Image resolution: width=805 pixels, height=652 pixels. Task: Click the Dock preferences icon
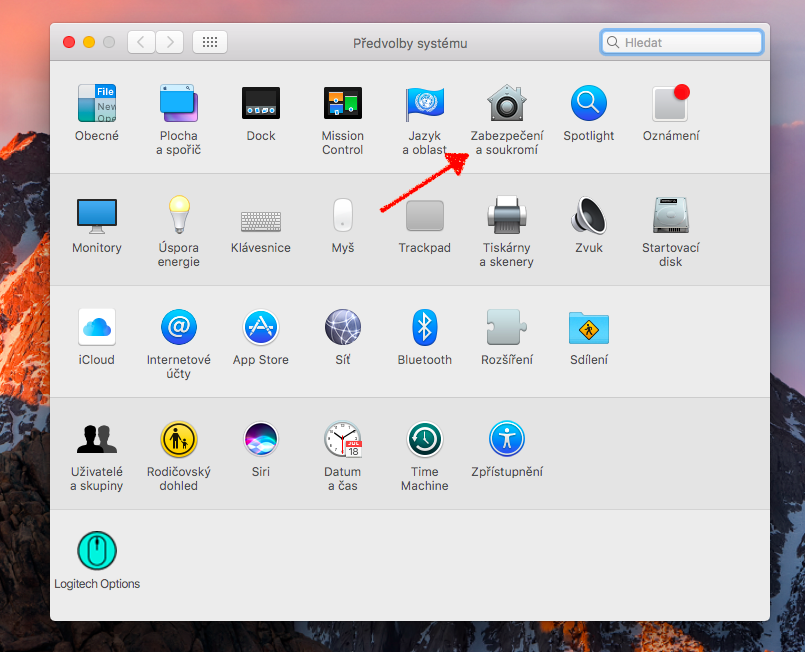261,104
